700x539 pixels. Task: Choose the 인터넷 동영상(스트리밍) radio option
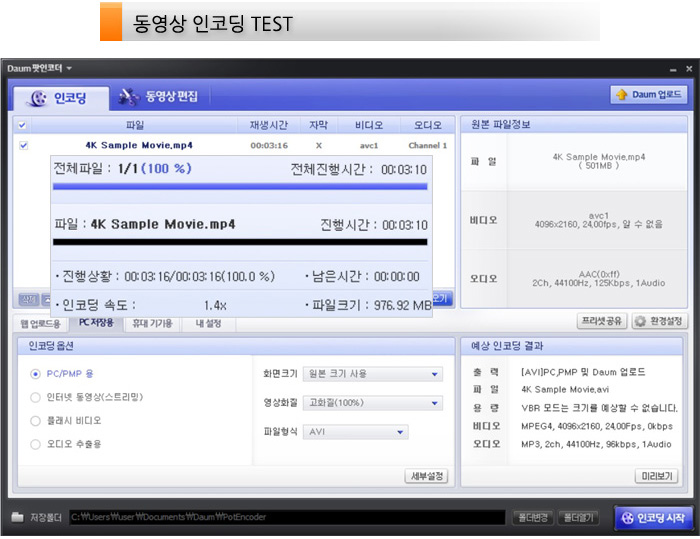36,397
